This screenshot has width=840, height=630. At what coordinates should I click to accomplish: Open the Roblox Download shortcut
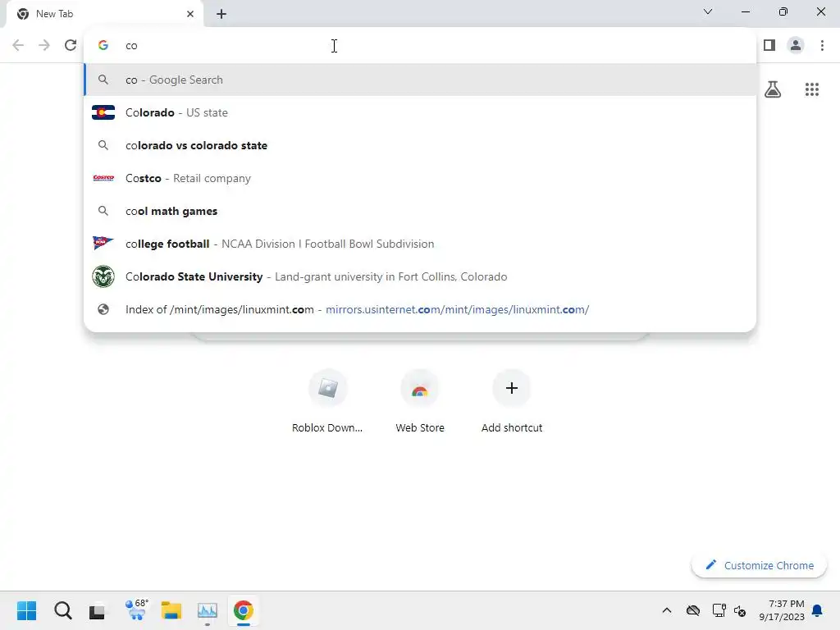[x=327, y=401]
